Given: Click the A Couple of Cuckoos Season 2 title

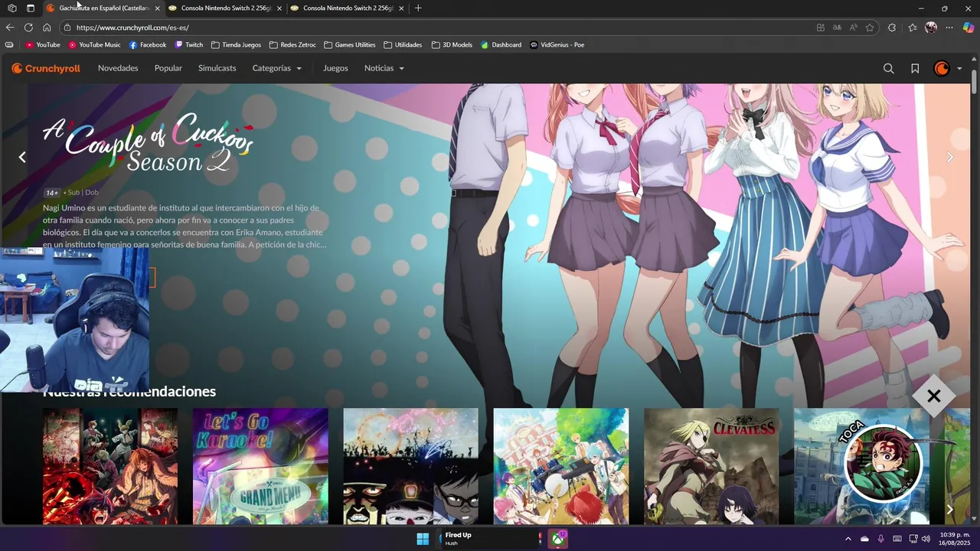Looking at the screenshot, I should point(149,142).
